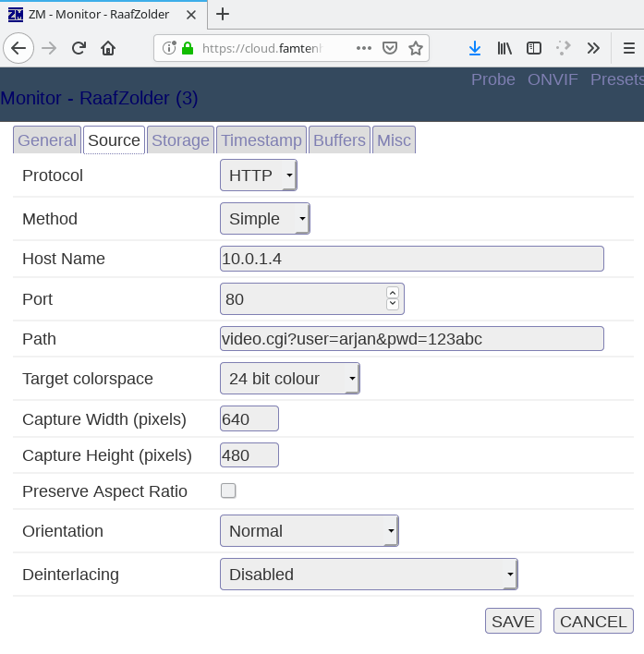Click the browser Back arrow button
This screenshot has width=644, height=654.
pos(18,48)
